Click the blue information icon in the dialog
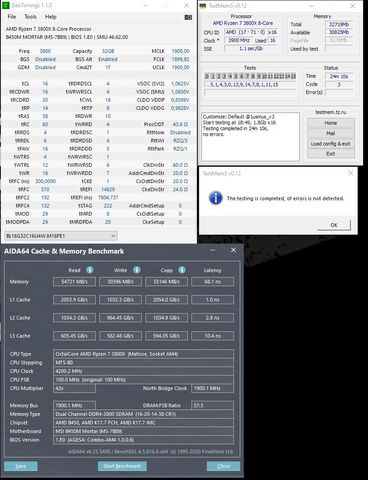The width and height of the screenshot is (368, 480). (216, 198)
